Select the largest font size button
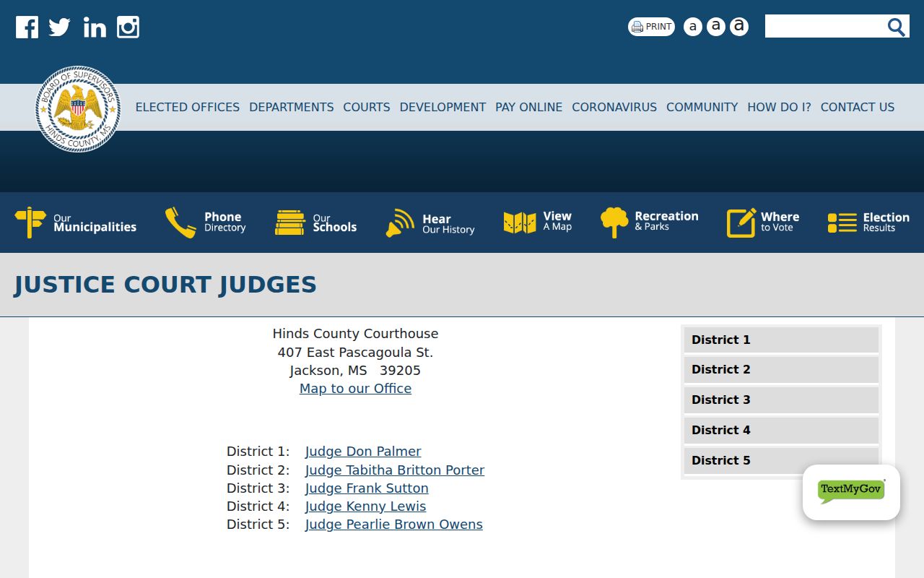 739,27
